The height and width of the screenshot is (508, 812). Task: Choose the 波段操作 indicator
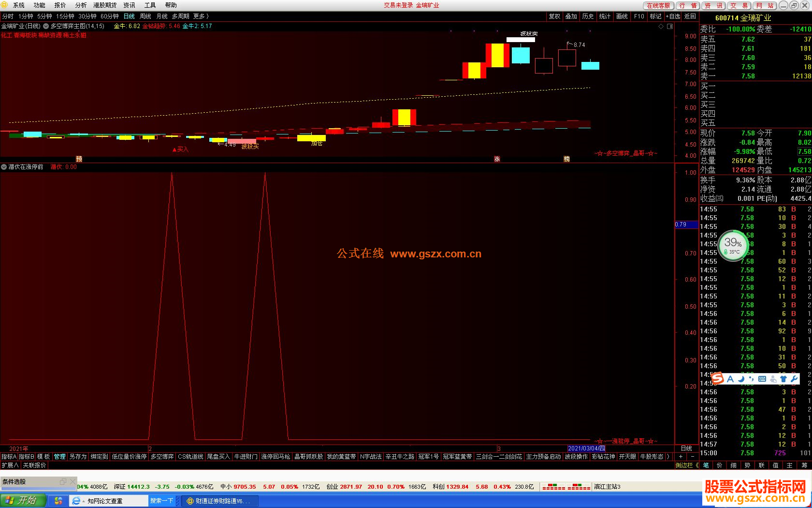click(576, 457)
